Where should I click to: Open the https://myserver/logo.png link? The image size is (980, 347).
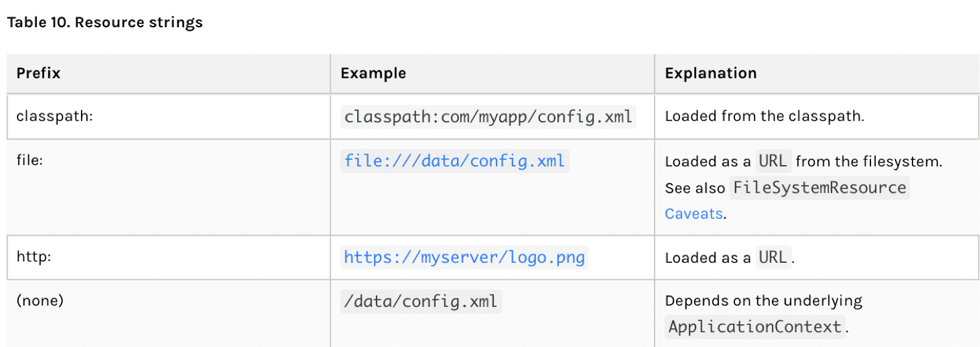(x=464, y=258)
